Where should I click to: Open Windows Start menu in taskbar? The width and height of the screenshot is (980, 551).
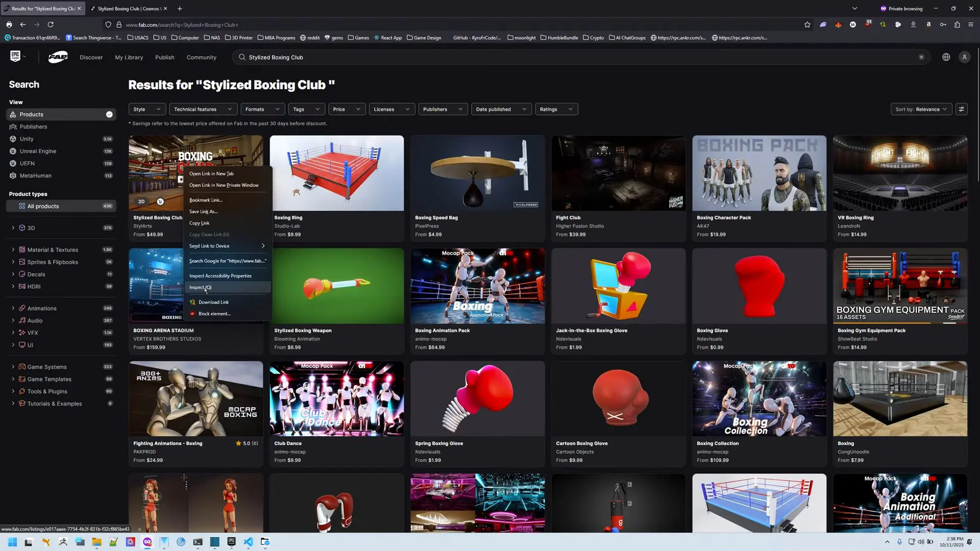12,542
